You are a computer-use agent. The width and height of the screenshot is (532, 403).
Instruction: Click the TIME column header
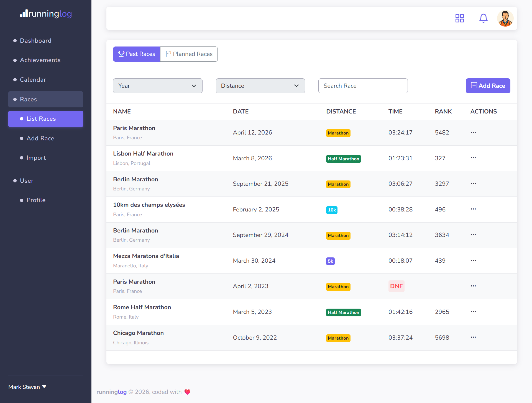coord(395,112)
